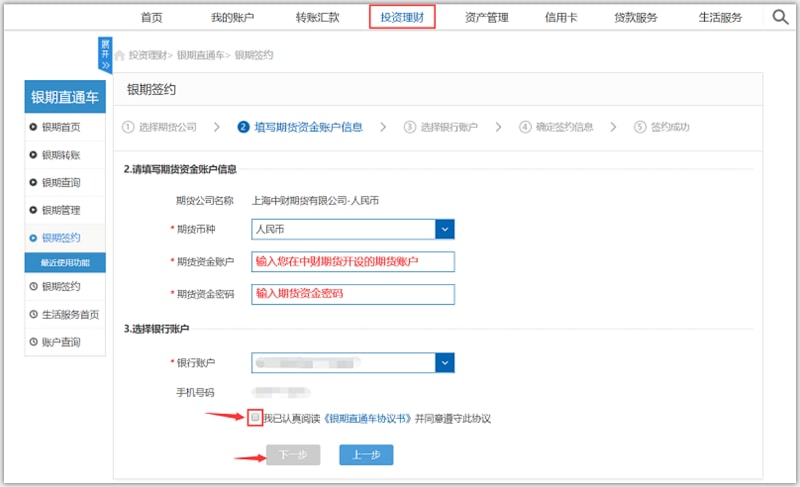The height and width of the screenshot is (487, 800).
Task: Open 银期管理 in the sidebar
Action: point(61,210)
